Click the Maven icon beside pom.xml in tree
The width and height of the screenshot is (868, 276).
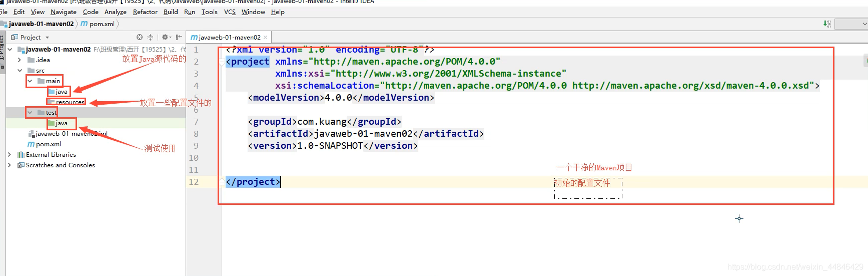point(31,144)
